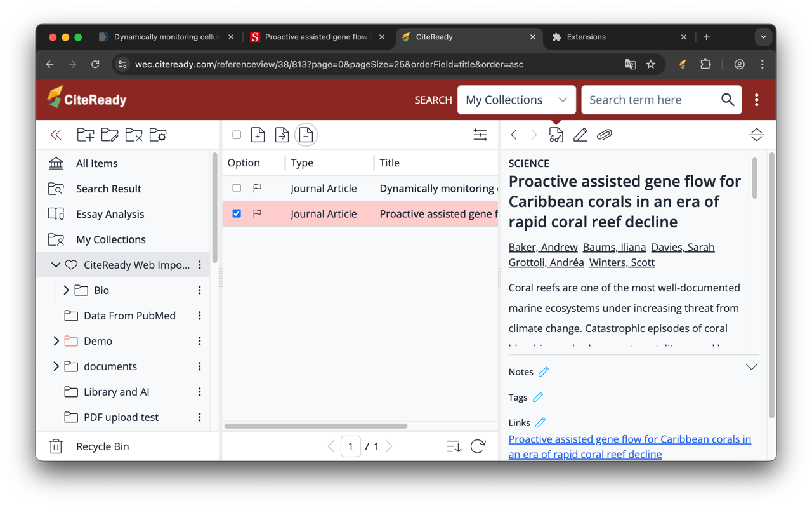Switch to Dynamically monitoring browser tab
This screenshot has height=508, width=812.
coord(166,37)
